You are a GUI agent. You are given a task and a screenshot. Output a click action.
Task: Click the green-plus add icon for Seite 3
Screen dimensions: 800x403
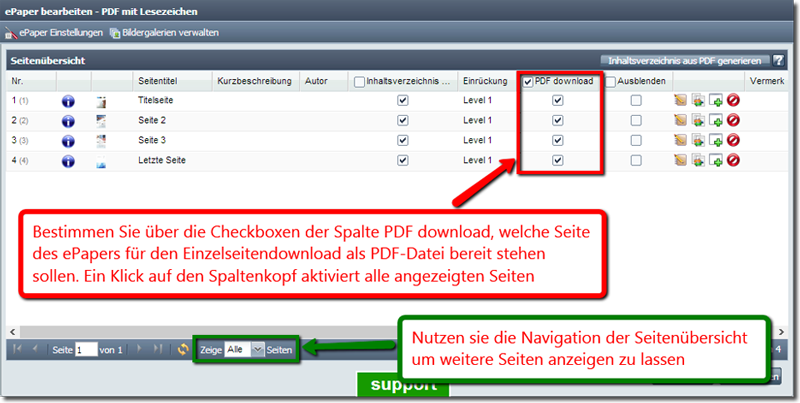(x=716, y=140)
